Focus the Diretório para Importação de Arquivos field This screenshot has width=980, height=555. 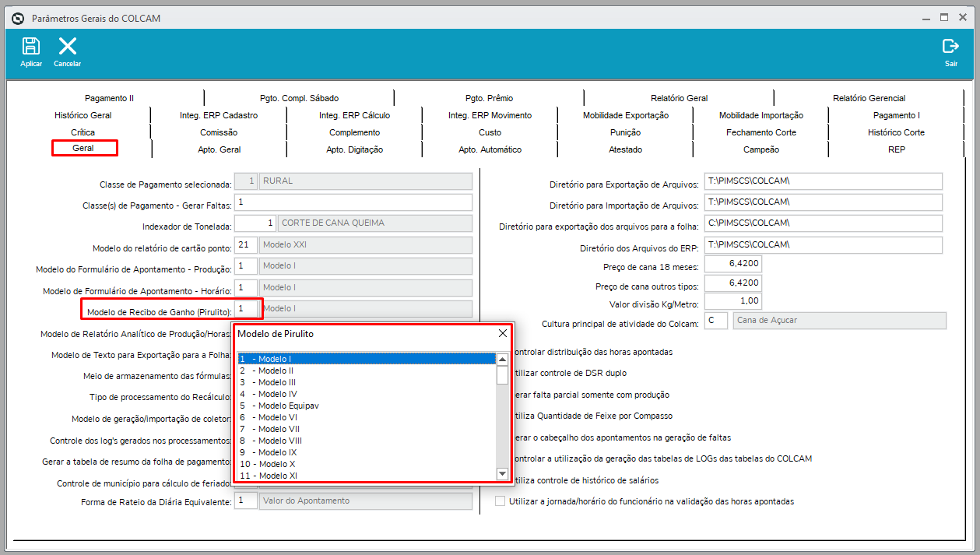[823, 202]
